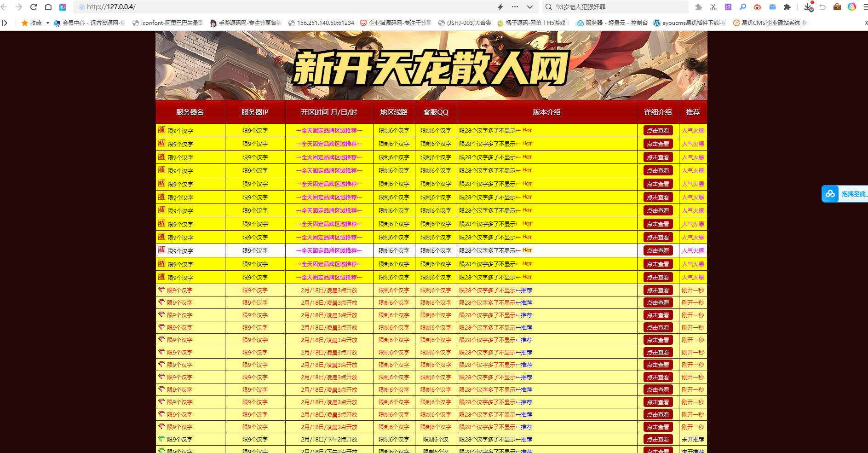Open bookmark 会员中心 - 远方资源网

tap(89, 23)
